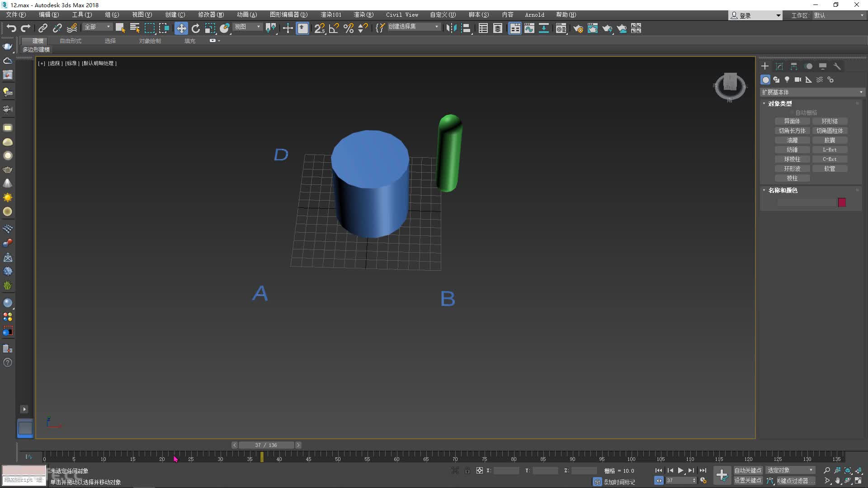Open the Curve Editor icon
This screenshot has width=868, height=488.
tap(529, 28)
